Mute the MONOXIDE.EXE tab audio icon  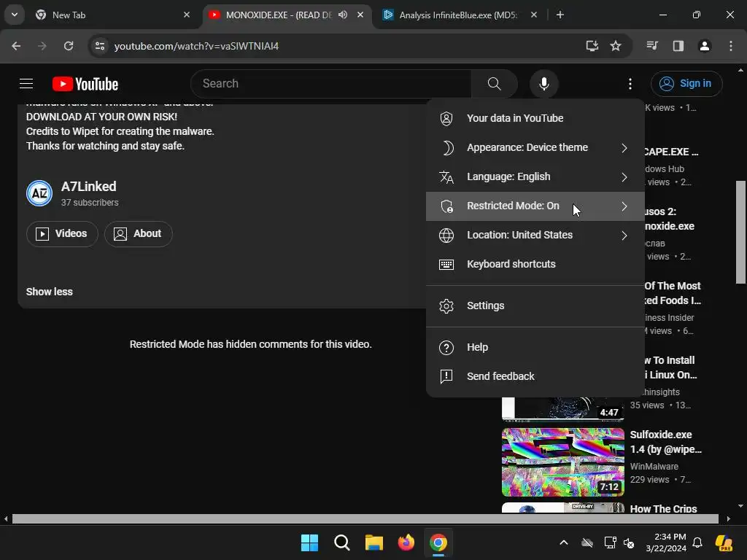point(343,15)
